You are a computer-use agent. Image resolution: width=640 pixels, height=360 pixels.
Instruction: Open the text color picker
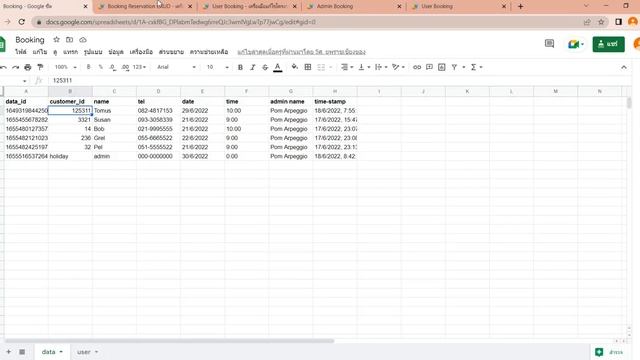[278, 67]
